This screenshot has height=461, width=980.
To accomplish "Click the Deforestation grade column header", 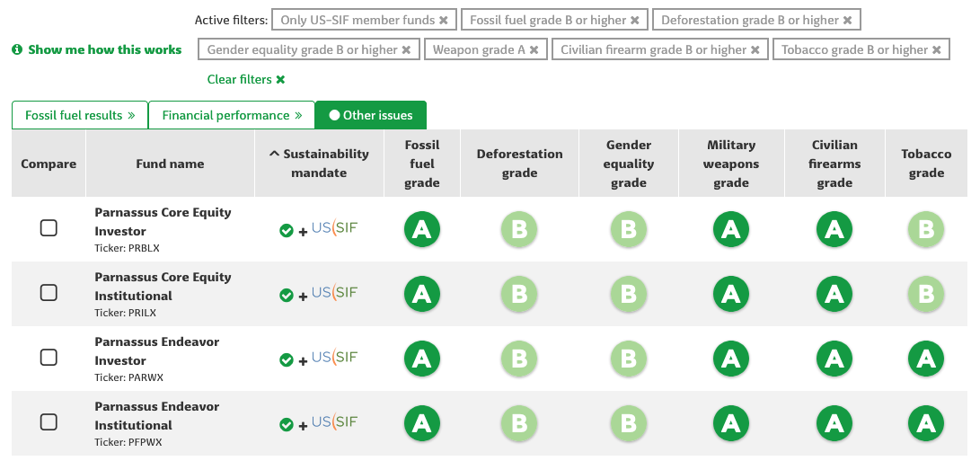I will click(519, 164).
